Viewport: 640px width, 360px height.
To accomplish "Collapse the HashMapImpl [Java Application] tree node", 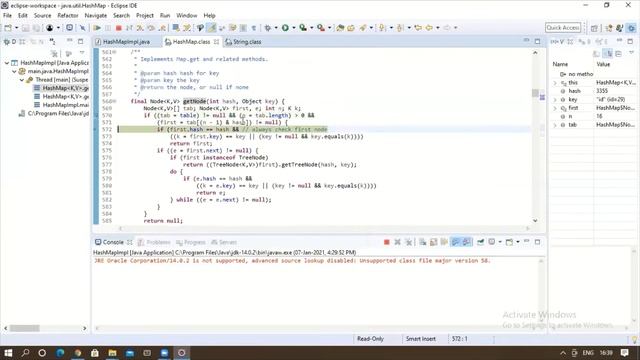I will [x=7, y=63].
